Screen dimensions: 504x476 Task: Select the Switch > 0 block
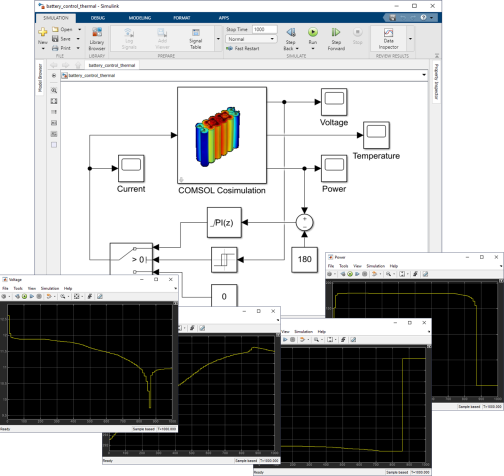click(131, 259)
